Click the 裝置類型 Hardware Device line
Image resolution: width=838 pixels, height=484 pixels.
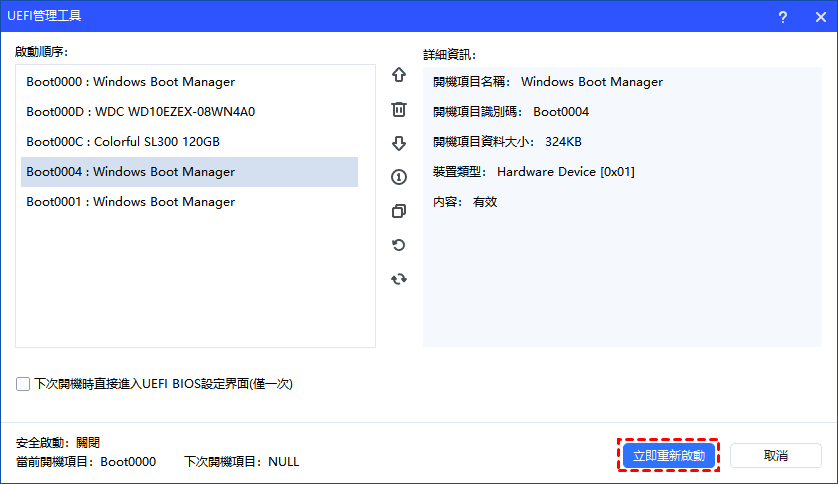click(x=534, y=172)
